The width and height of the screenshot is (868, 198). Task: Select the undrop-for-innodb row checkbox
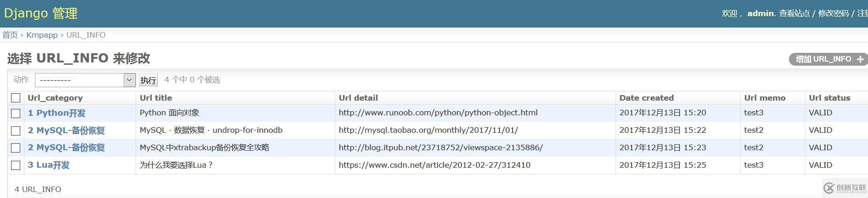point(16,130)
